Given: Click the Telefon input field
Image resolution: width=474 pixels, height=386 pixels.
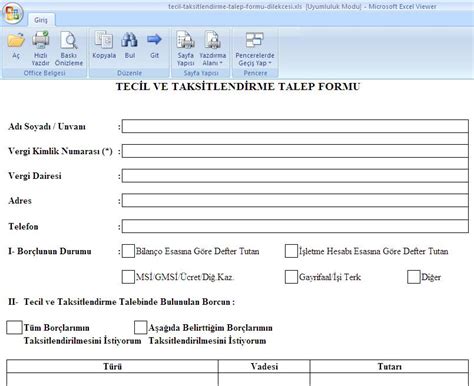Looking at the screenshot, I should [x=295, y=226].
